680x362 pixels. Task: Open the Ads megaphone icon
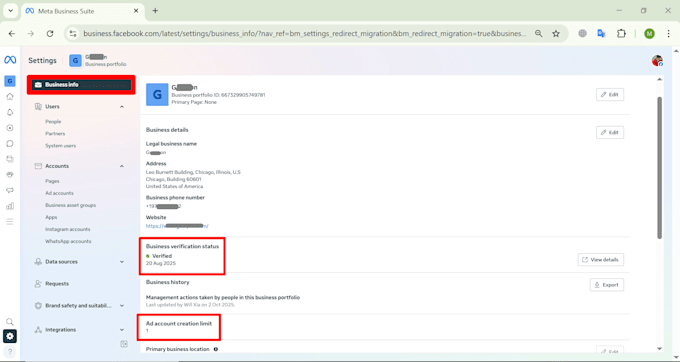[x=10, y=190]
